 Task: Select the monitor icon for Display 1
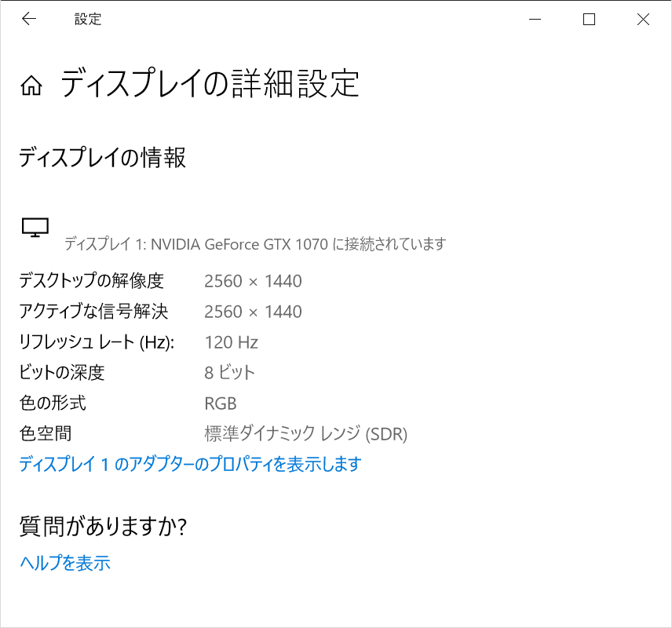[x=35, y=228]
